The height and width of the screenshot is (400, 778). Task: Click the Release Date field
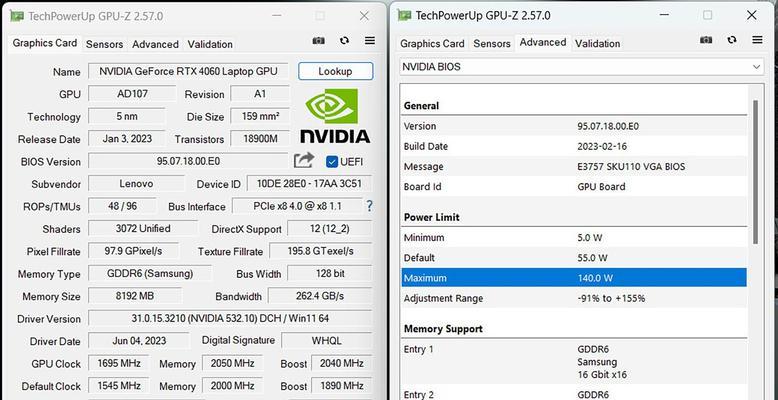click(x=127, y=138)
